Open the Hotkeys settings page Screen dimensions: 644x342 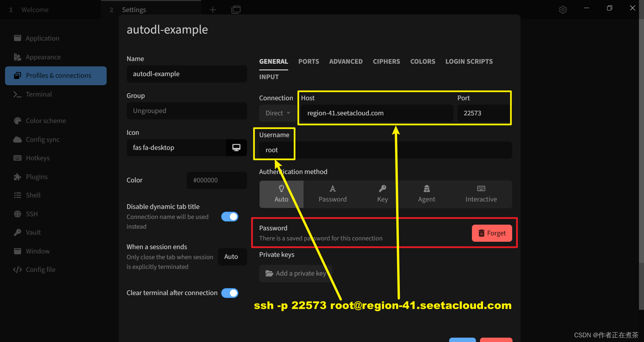point(56,158)
